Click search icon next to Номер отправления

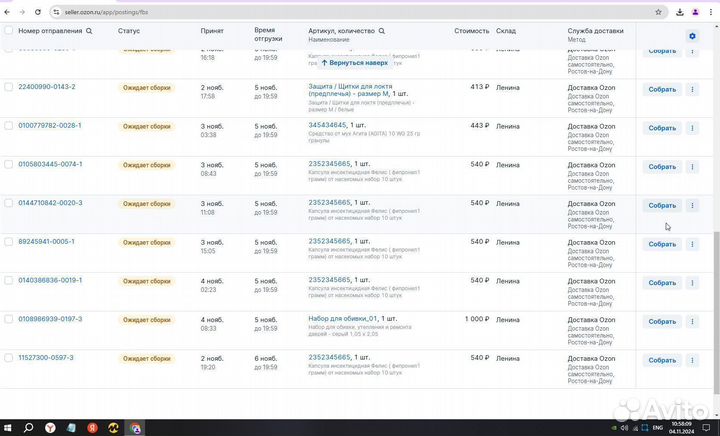tap(89, 31)
